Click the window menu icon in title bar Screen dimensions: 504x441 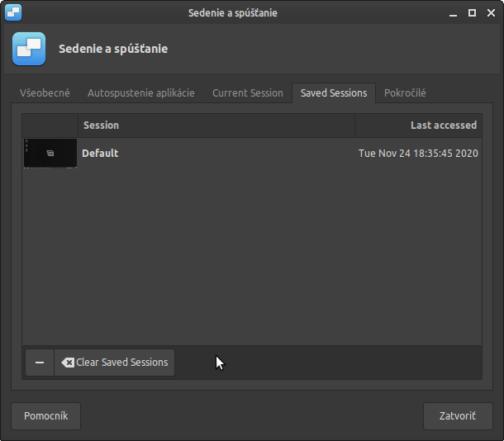12,12
